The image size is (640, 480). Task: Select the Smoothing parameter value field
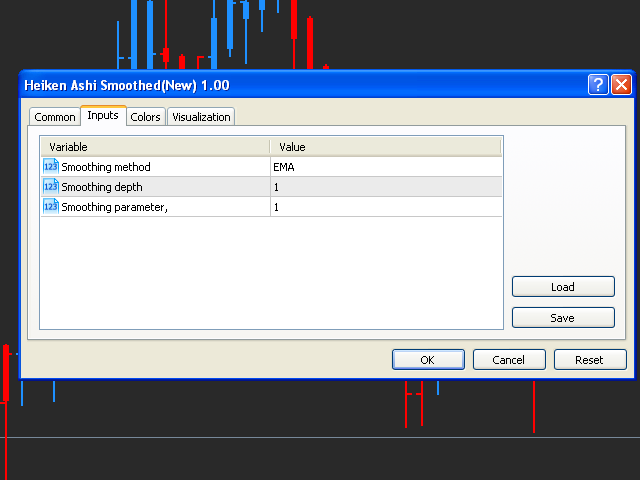click(x=384, y=207)
